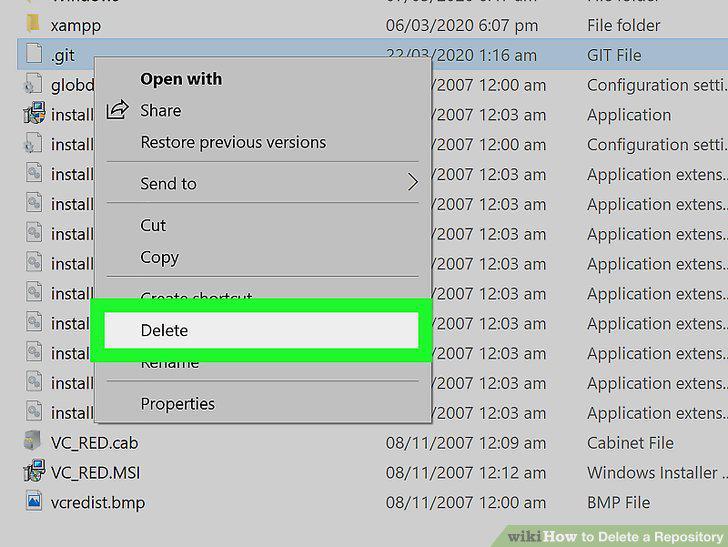
Task: Click the Send to menu entry
Action: [x=169, y=184]
